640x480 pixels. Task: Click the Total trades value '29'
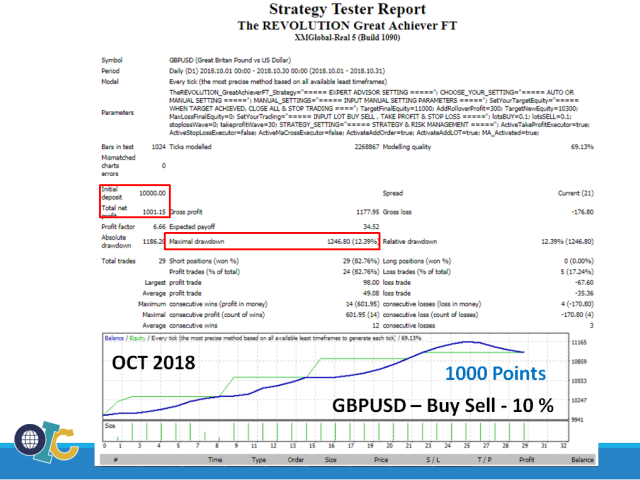point(162,261)
